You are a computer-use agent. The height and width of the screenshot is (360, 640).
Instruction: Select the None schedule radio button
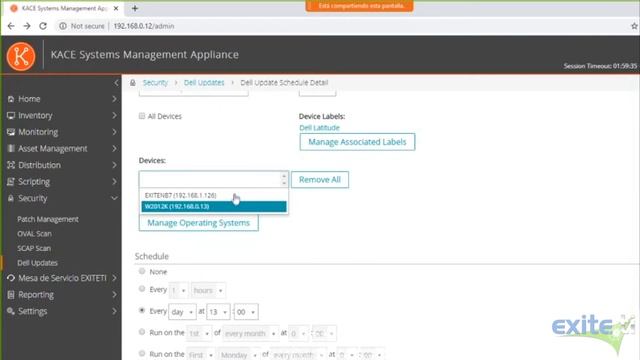(x=142, y=271)
